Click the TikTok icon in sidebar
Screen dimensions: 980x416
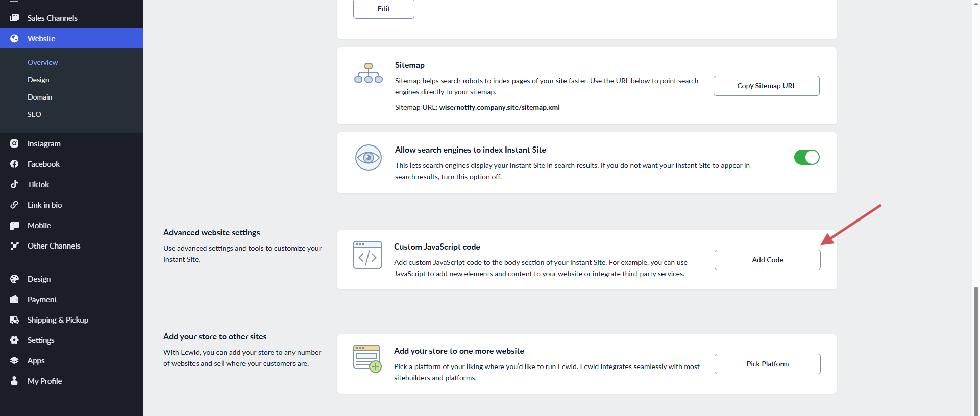tap(14, 184)
